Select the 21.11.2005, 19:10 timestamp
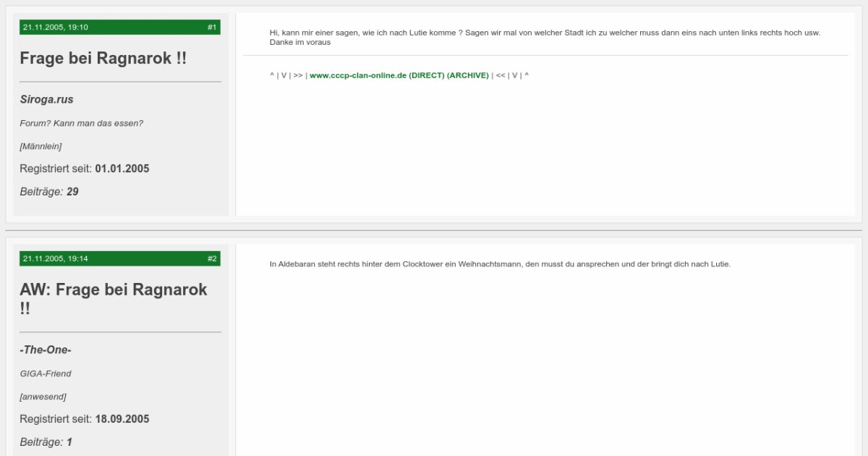Screen dimensions: 868x456 click(56, 28)
